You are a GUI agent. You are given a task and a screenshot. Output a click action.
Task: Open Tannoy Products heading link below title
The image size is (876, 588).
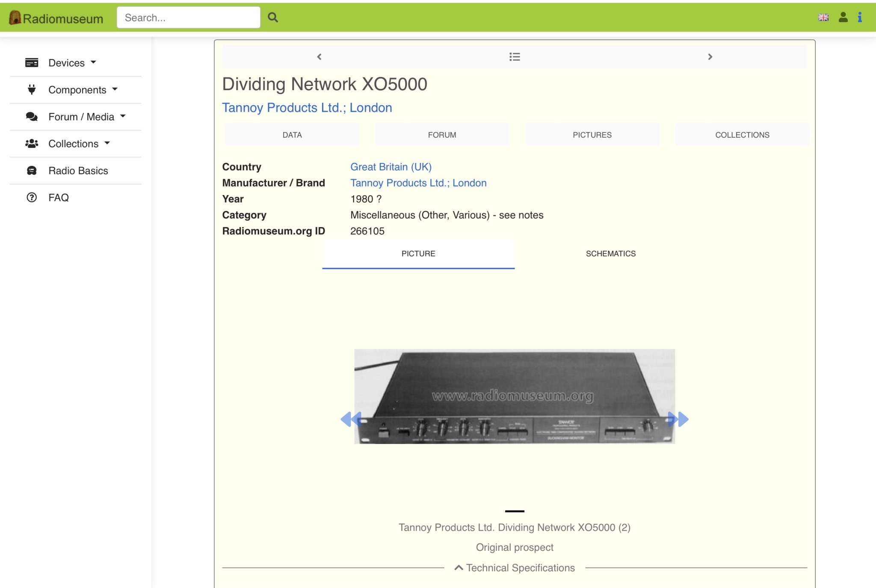click(307, 107)
